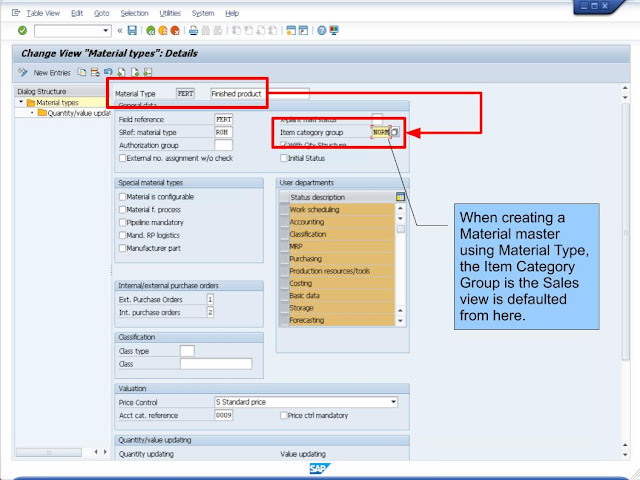
Task: Click the Acct cat. reference field
Action: [x=223, y=415]
